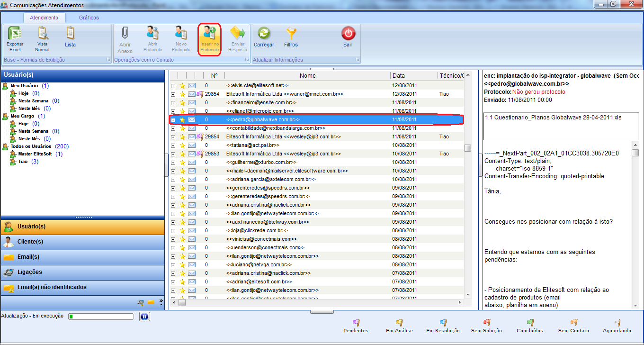
Task: Filter by Concluídos status flag
Action: point(530,323)
